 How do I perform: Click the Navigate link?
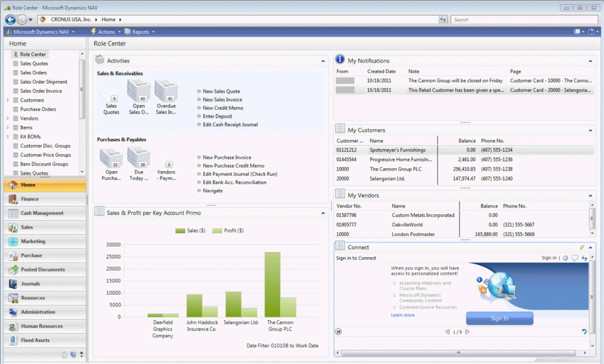coord(212,191)
